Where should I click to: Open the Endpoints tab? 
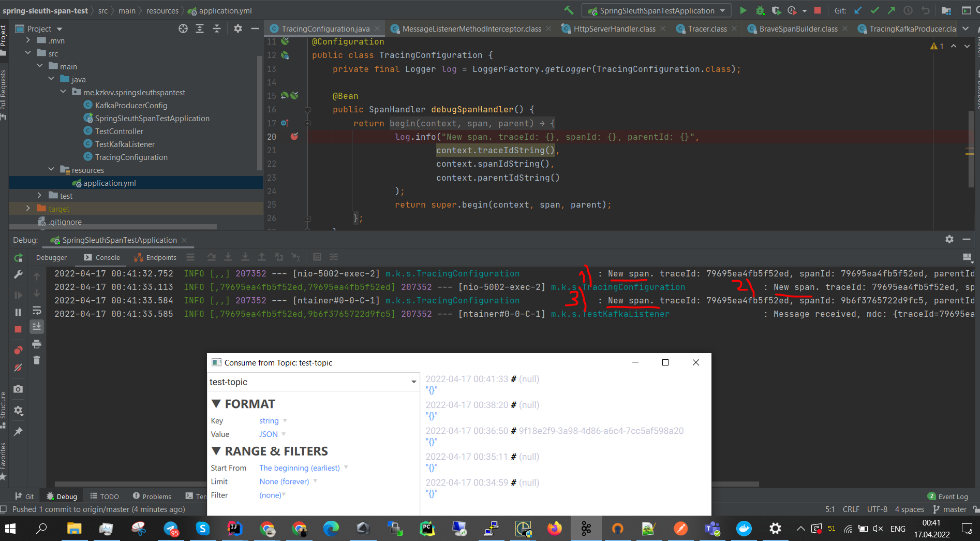pos(155,257)
